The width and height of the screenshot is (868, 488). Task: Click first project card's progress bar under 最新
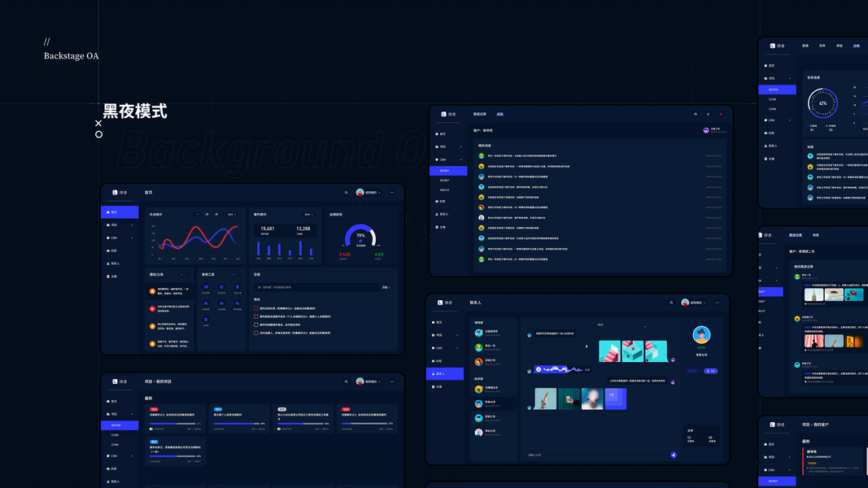click(x=173, y=424)
